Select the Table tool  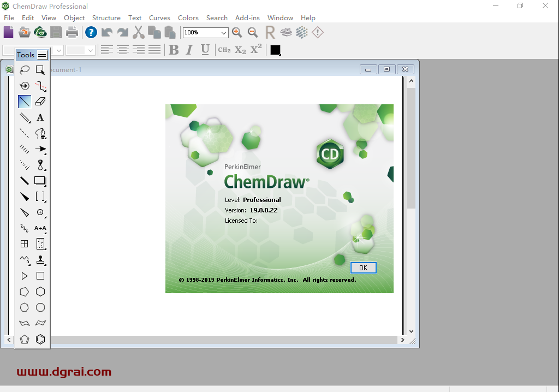[24, 244]
